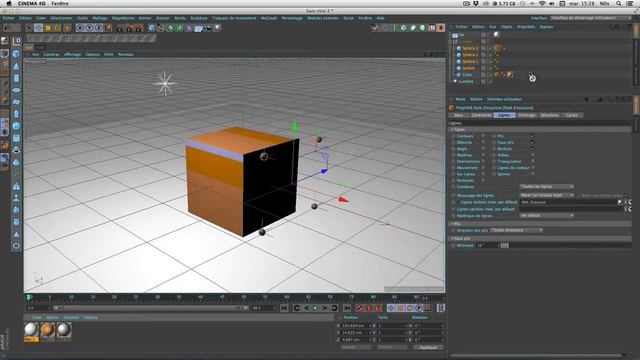Select the plane primitive in left palette
Screen dimensions: 640x360
16,102
